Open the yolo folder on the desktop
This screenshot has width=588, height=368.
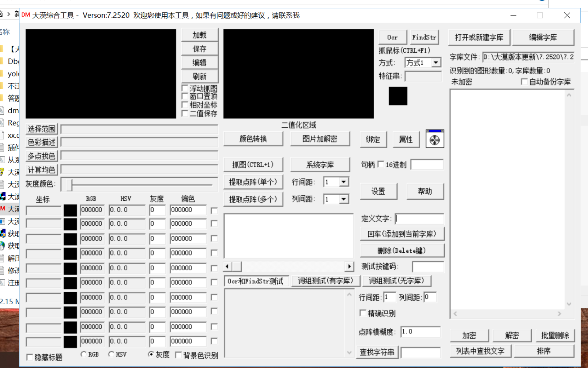pyautogui.click(x=11, y=74)
